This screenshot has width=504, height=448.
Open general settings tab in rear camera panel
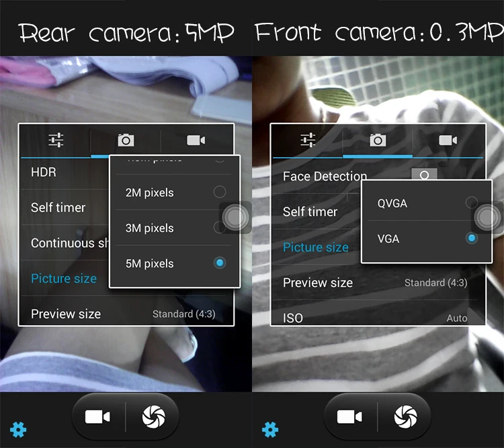(x=56, y=140)
